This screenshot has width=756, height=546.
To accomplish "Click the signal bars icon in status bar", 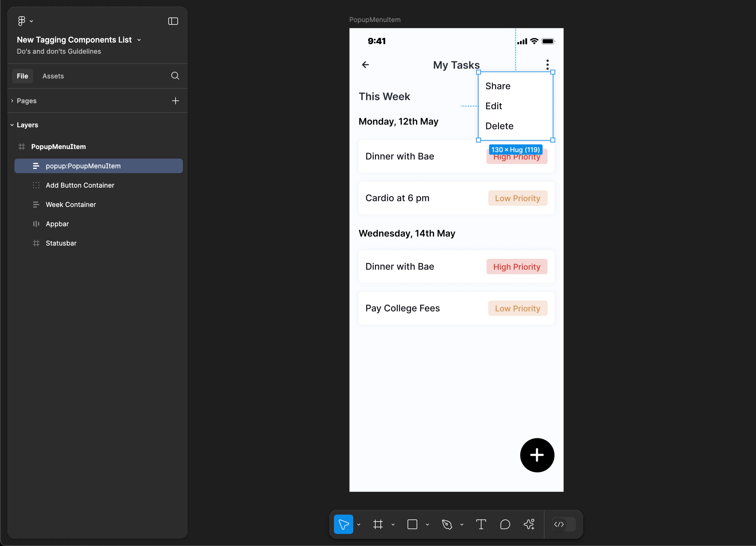I will point(522,41).
